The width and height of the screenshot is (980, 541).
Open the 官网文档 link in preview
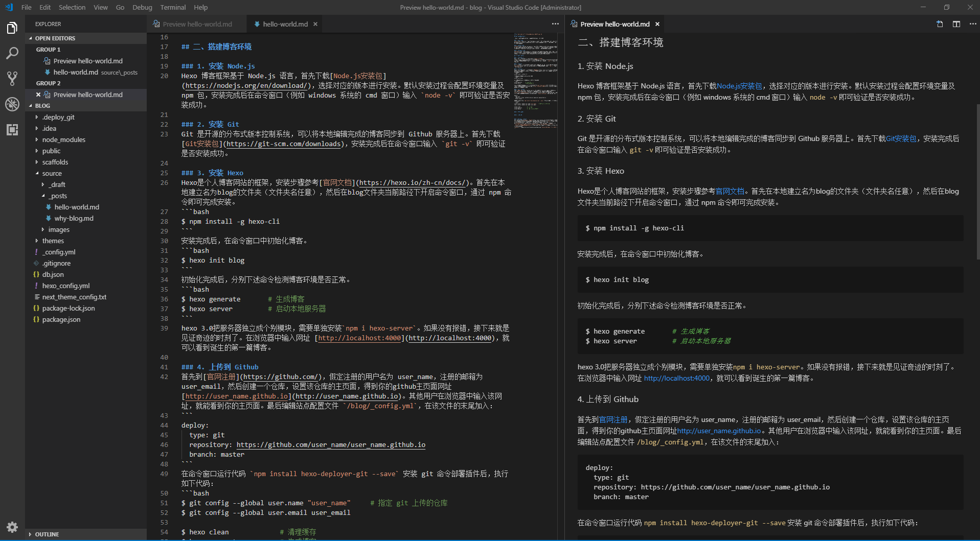730,191
